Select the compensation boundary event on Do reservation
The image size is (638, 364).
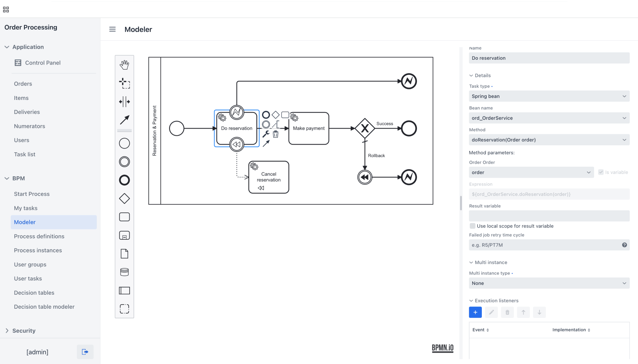(x=237, y=144)
